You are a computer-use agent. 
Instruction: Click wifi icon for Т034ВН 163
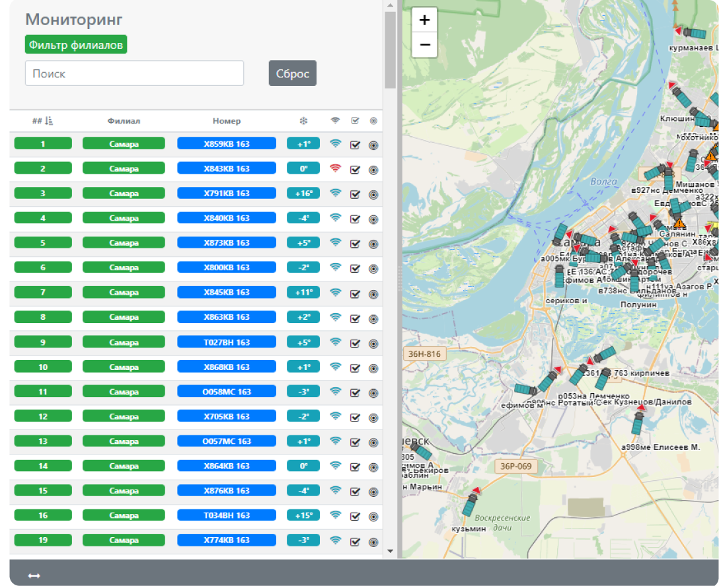tap(335, 515)
